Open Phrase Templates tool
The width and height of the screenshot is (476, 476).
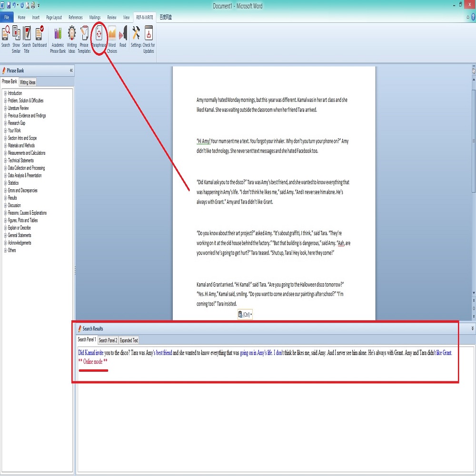coord(84,37)
